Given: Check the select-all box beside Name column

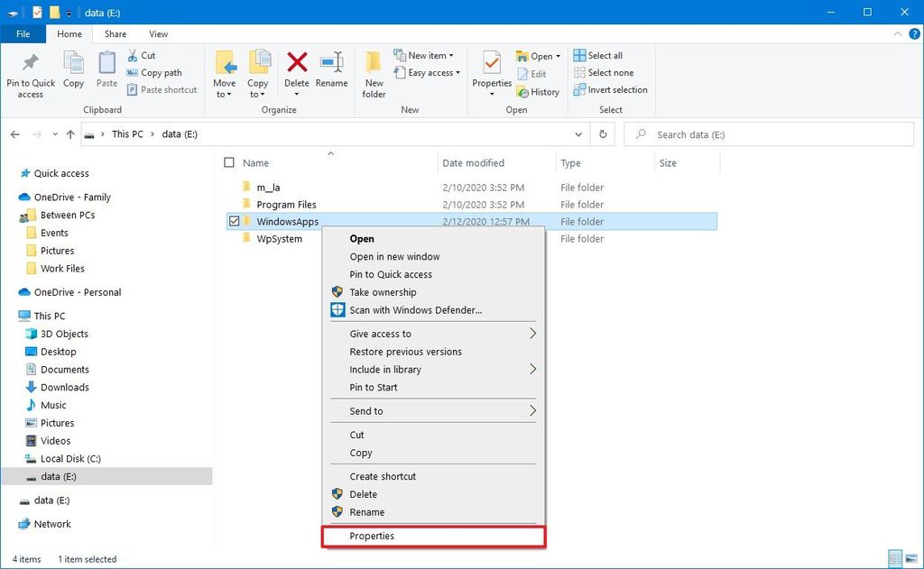Looking at the screenshot, I should coord(229,162).
